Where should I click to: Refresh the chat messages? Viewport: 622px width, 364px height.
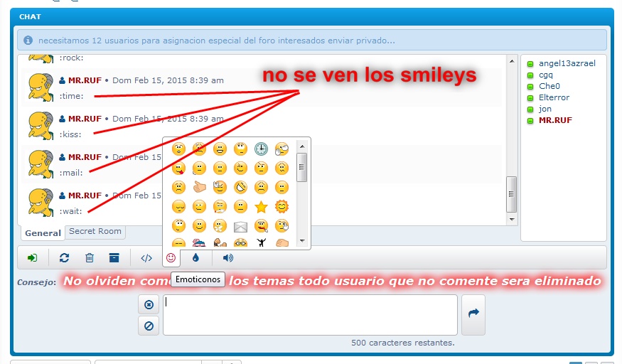64,258
